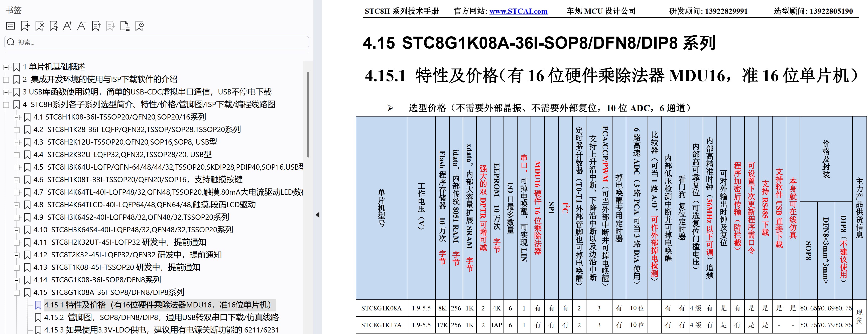Viewport: 868px width, 334px height.
Task: Collapse chapter 4 STC8H系列 bookmark node
Action: tap(6, 105)
